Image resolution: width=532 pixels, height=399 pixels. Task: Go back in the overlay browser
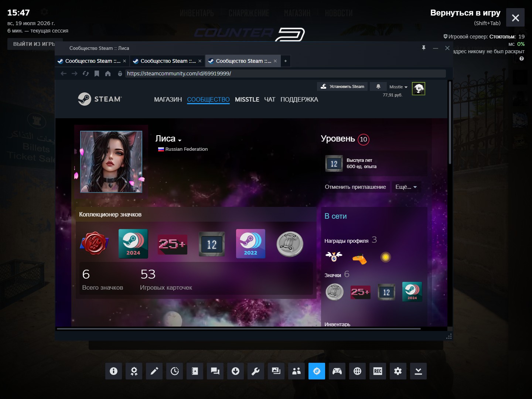pyautogui.click(x=64, y=74)
